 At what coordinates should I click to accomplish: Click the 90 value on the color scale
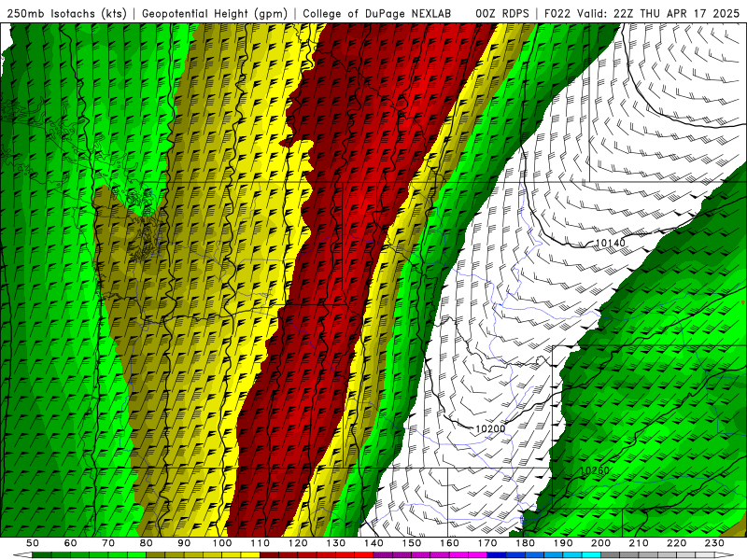coord(184,543)
